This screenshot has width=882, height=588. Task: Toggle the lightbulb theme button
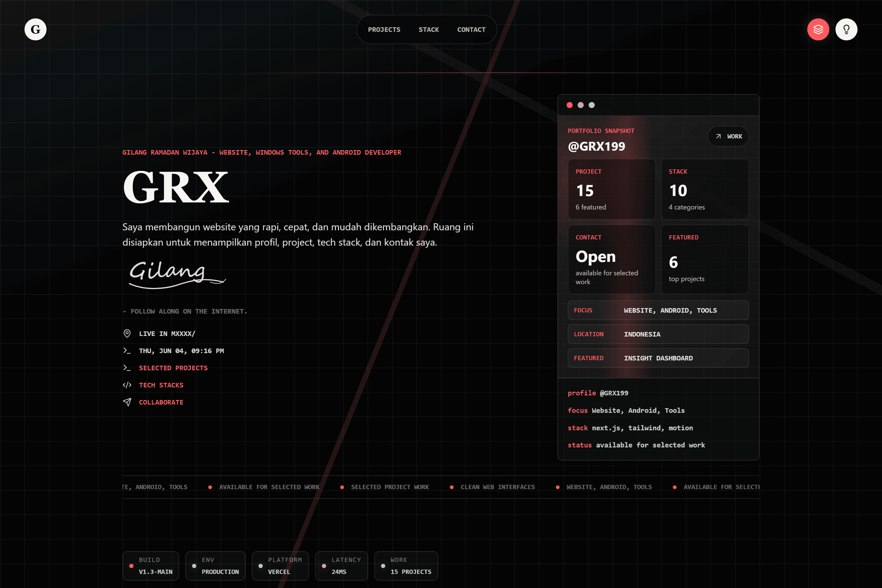pyautogui.click(x=846, y=29)
